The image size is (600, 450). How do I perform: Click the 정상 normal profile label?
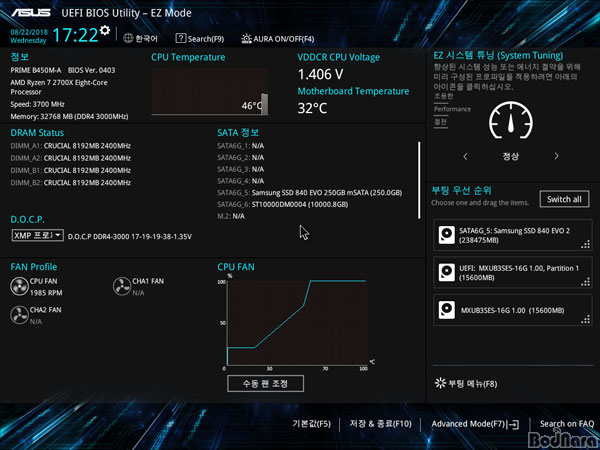[510, 156]
